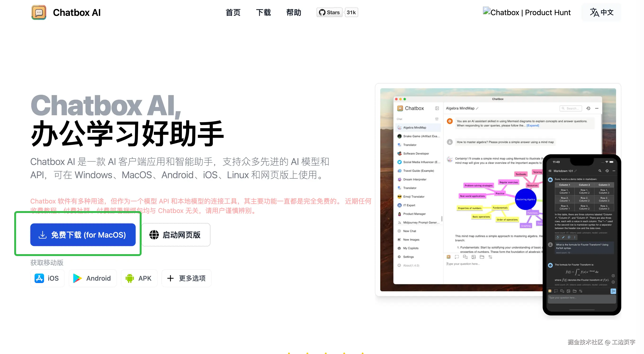
Task: Open the 帮助 help menu item
Action: pyautogui.click(x=294, y=13)
